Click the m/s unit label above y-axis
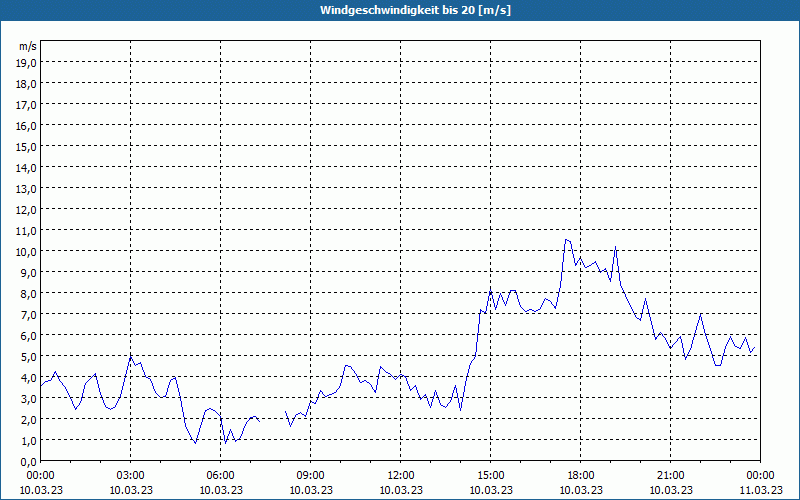 [27, 46]
